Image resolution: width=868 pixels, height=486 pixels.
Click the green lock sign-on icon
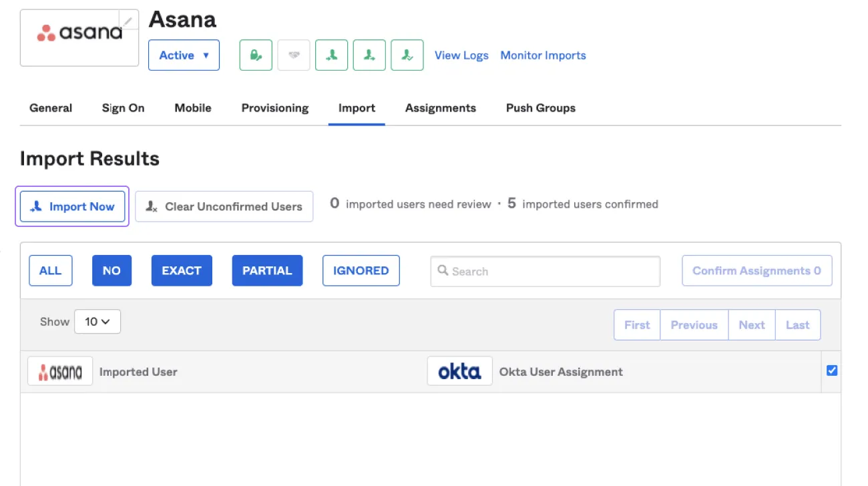256,55
